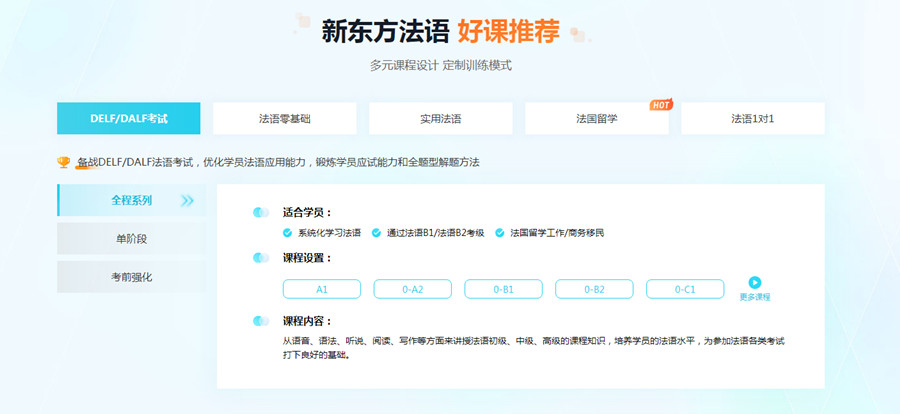Select 单阶段 in the left sidebar
The height and width of the screenshot is (414, 900).
pyautogui.click(x=131, y=238)
